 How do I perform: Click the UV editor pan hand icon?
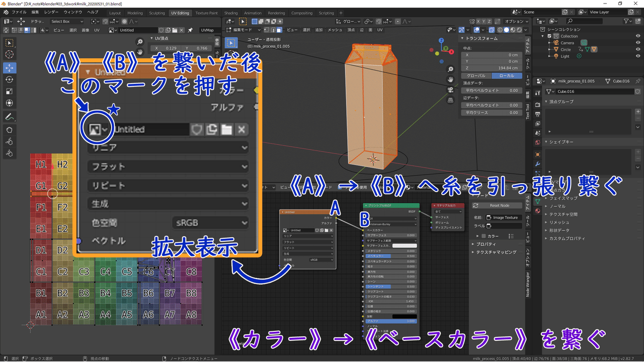(x=140, y=52)
